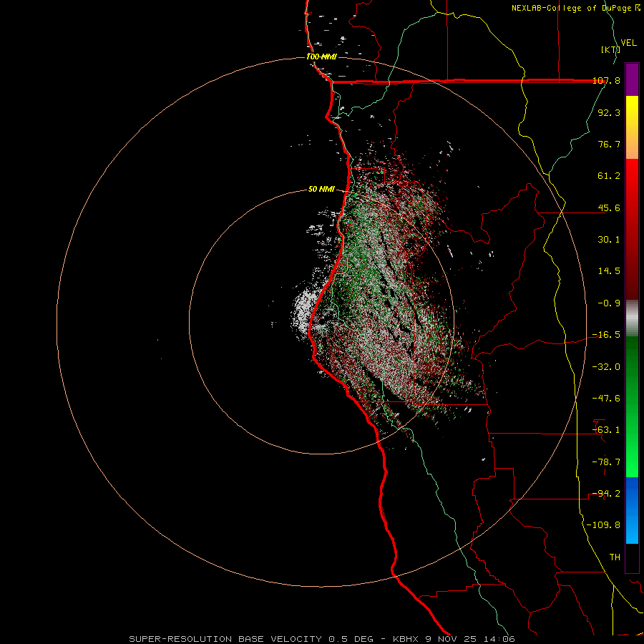Click the -94.2 legend value
The height and width of the screenshot is (644, 644).
[x=606, y=494]
